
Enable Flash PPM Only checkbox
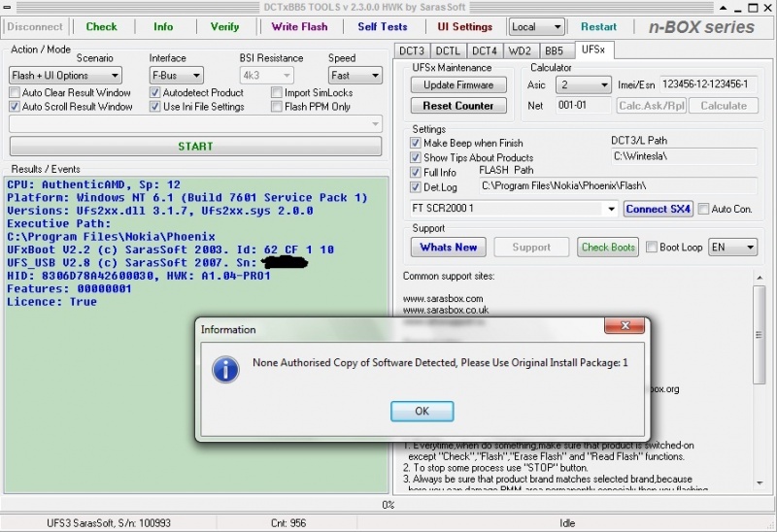277,107
